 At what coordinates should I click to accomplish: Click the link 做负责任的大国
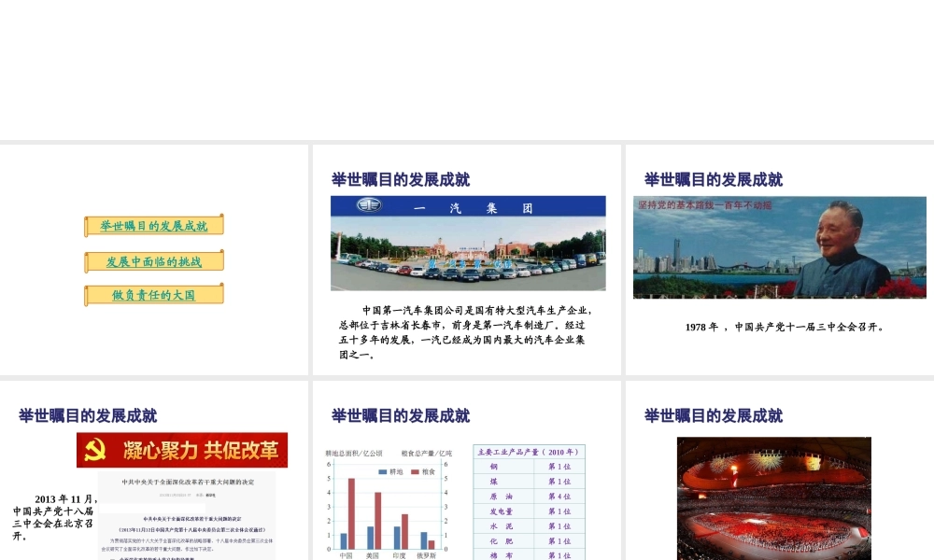pos(154,295)
